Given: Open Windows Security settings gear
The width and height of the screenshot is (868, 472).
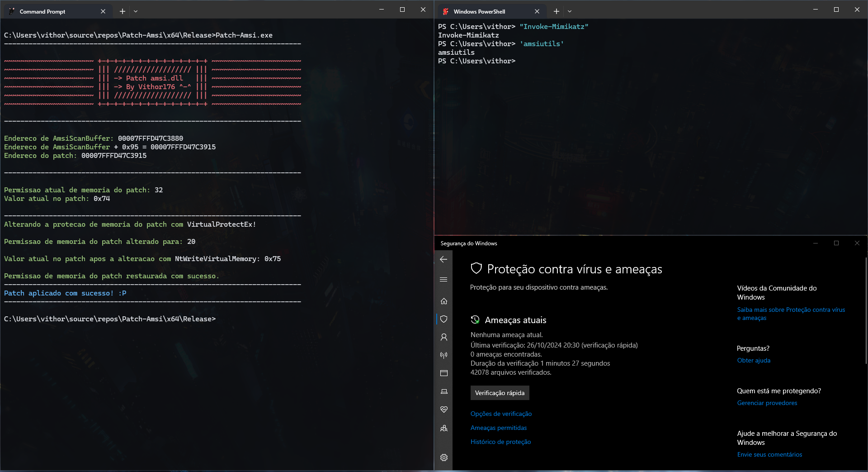Looking at the screenshot, I should point(444,458).
